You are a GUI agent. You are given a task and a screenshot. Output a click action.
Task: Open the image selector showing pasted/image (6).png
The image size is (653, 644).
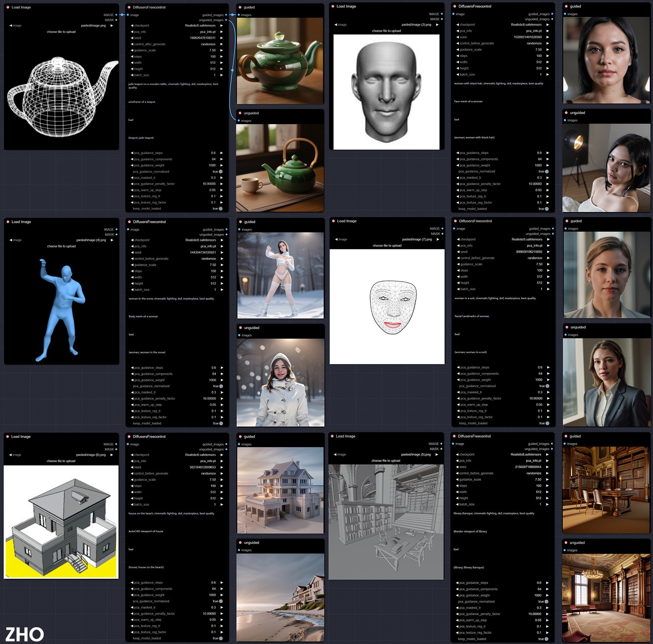pyautogui.click(x=61, y=455)
